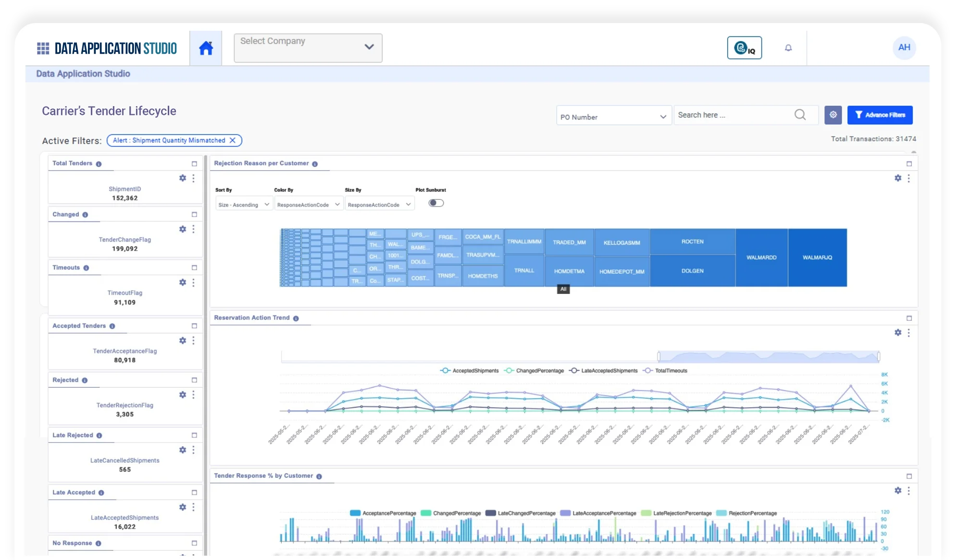Toggle the Plot Sunburst switch
The width and height of the screenshot is (956, 560).
(x=436, y=203)
